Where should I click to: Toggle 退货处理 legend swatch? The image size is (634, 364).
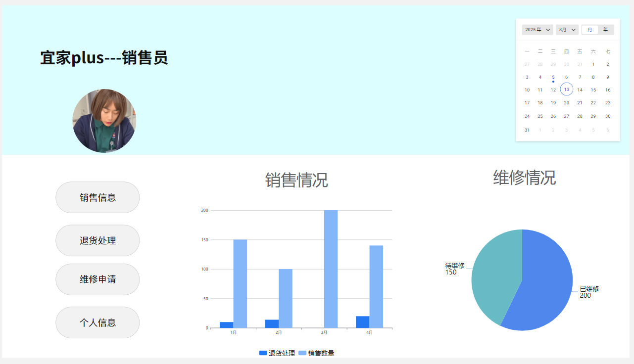point(263,353)
